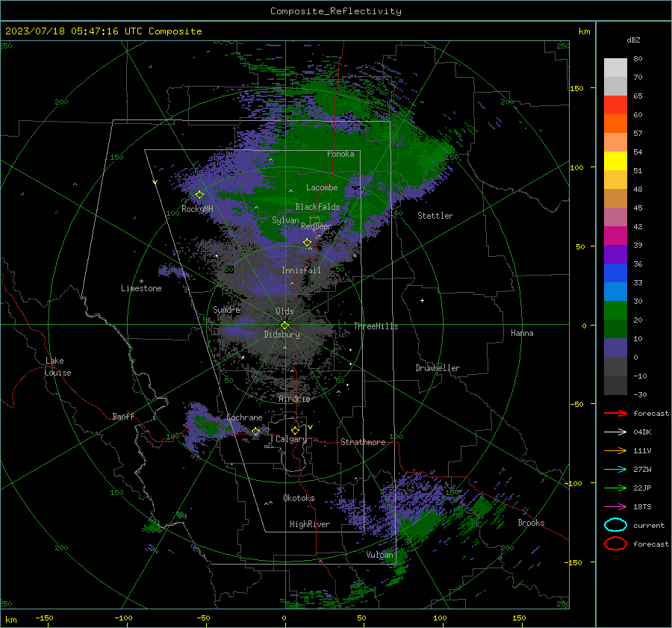This screenshot has height=628, width=672.
Task: Click the Ponoka city label
Action: (x=340, y=154)
